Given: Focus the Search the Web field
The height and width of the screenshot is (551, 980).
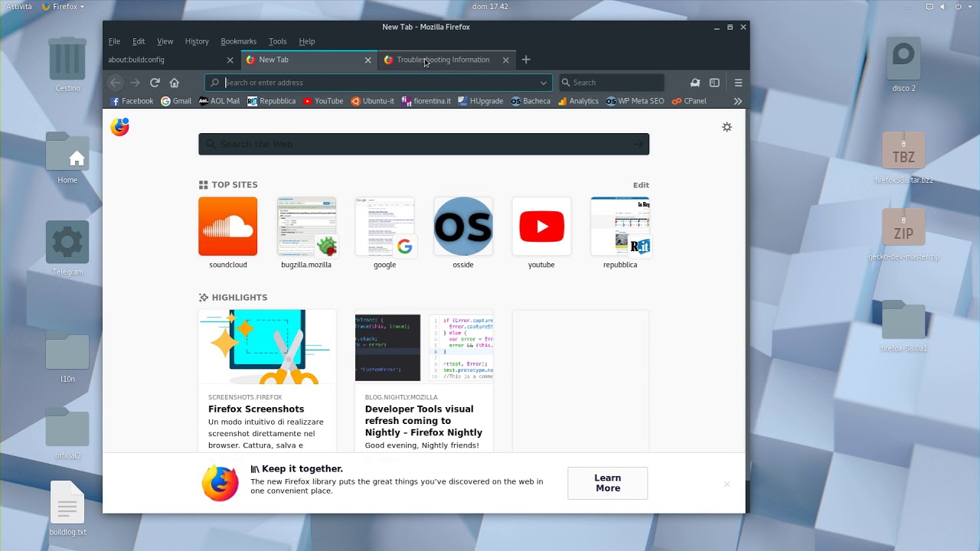Looking at the screenshot, I should 424,144.
